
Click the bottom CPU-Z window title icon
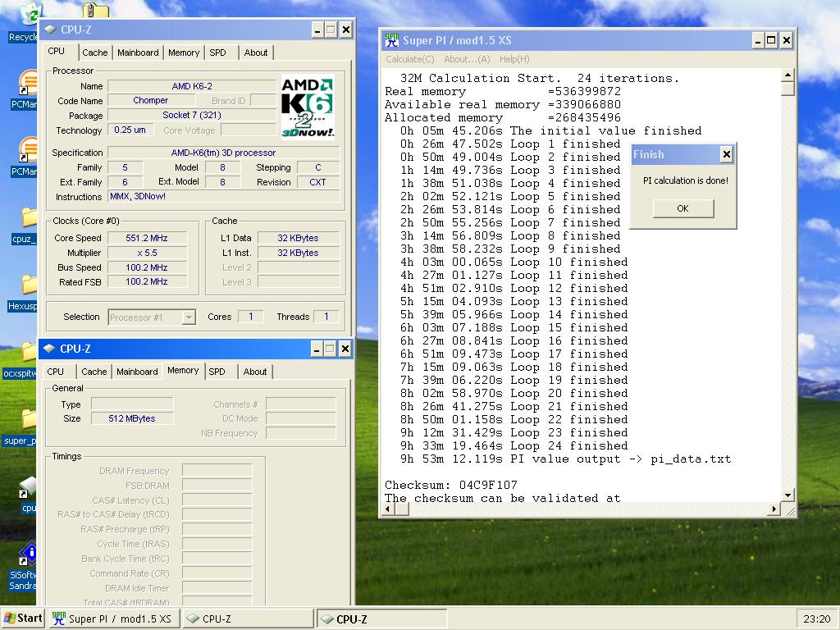(x=49, y=348)
